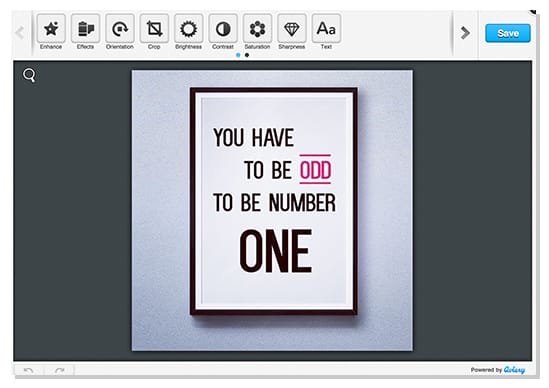Open the Aviary link
This screenshot has height=388, width=549.
tap(514, 370)
